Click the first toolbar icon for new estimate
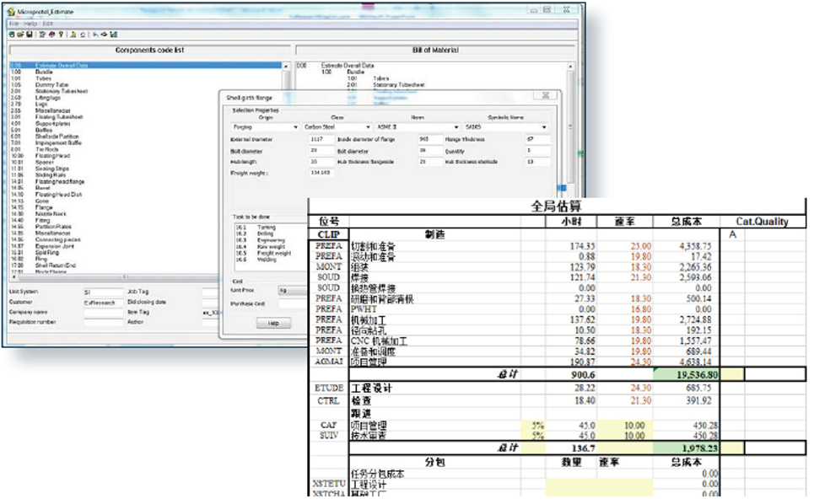The height and width of the screenshot is (504, 814). (12, 35)
